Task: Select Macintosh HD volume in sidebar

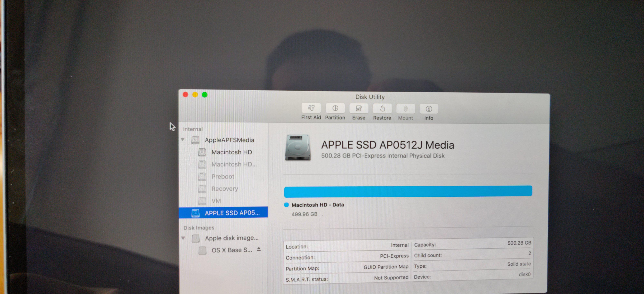Action: point(232,152)
